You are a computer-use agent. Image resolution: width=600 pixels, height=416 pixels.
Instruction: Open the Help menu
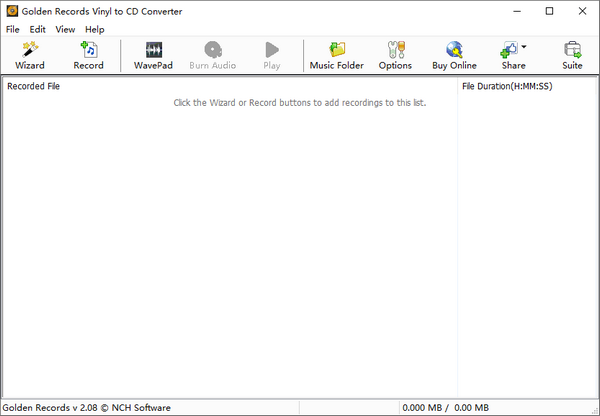pyautogui.click(x=94, y=30)
